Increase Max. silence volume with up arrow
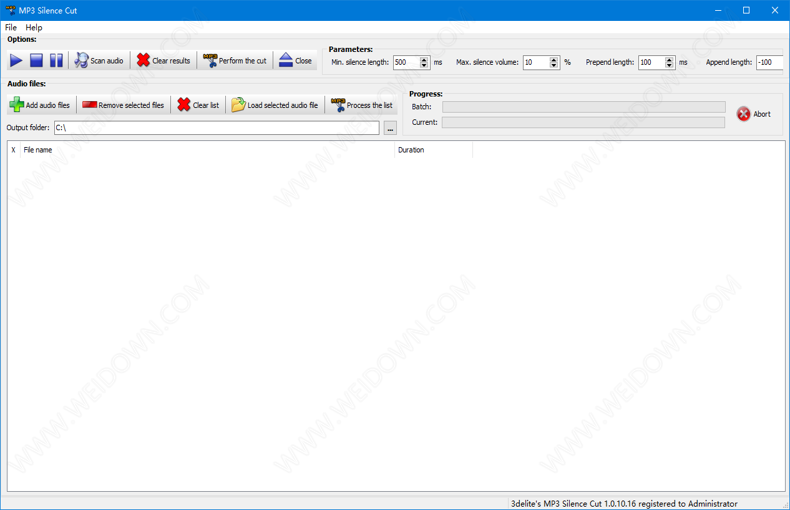This screenshot has height=510, width=790. coord(554,59)
